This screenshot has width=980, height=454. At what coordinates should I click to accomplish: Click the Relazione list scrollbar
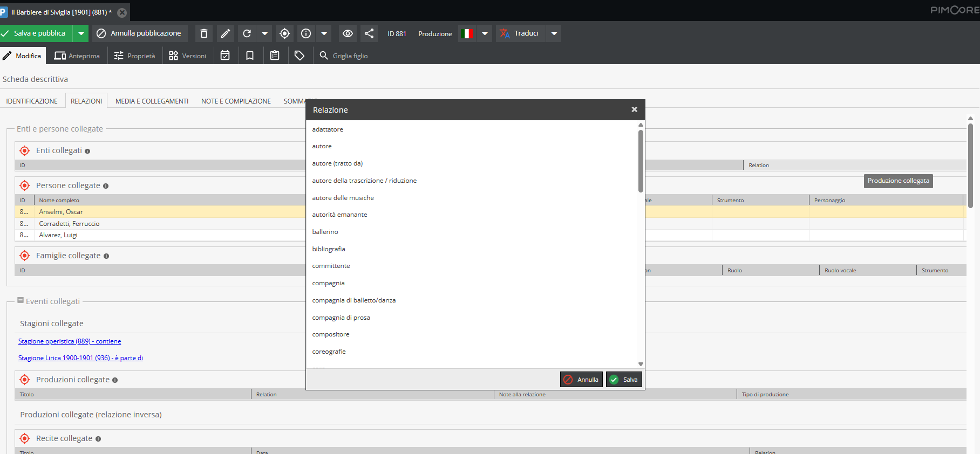641,161
